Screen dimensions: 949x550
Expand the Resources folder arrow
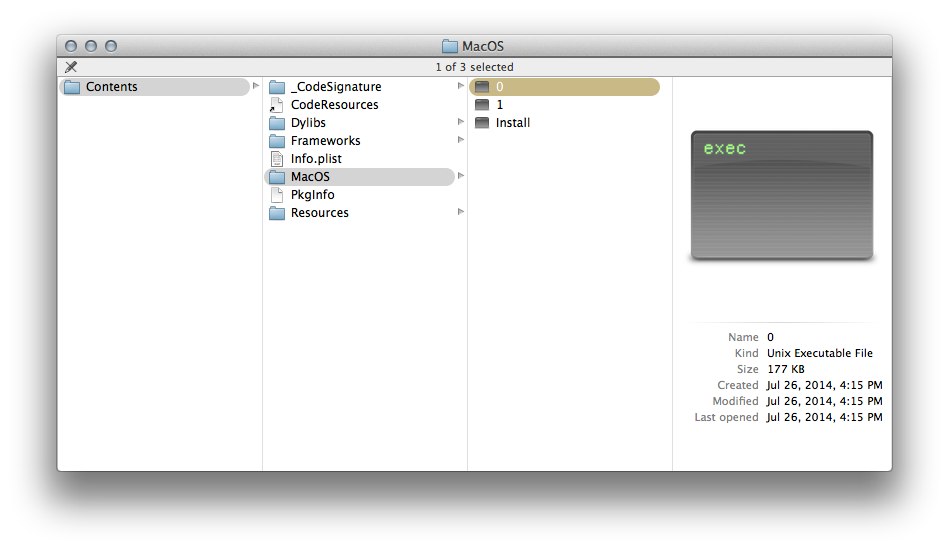[x=461, y=212]
